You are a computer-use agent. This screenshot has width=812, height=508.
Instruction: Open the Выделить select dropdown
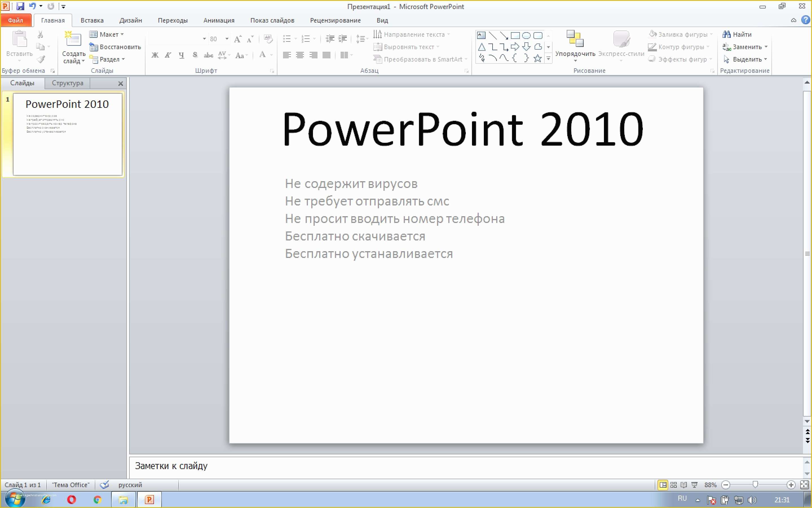[745, 60]
